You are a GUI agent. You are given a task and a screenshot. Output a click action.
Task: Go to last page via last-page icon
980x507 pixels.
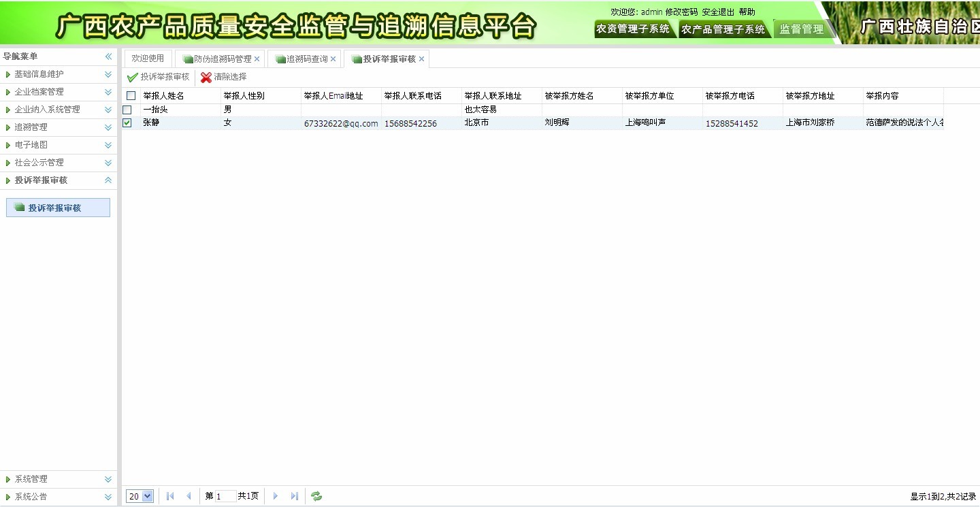click(294, 496)
